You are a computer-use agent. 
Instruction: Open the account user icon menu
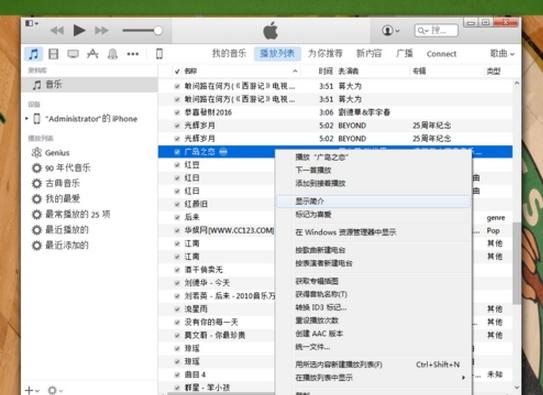(391, 30)
